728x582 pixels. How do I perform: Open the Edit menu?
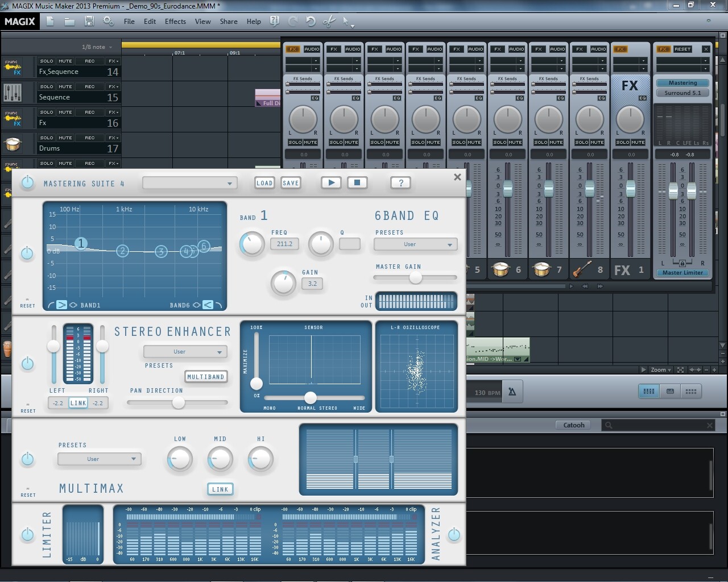pyautogui.click(x=150, y=22)
